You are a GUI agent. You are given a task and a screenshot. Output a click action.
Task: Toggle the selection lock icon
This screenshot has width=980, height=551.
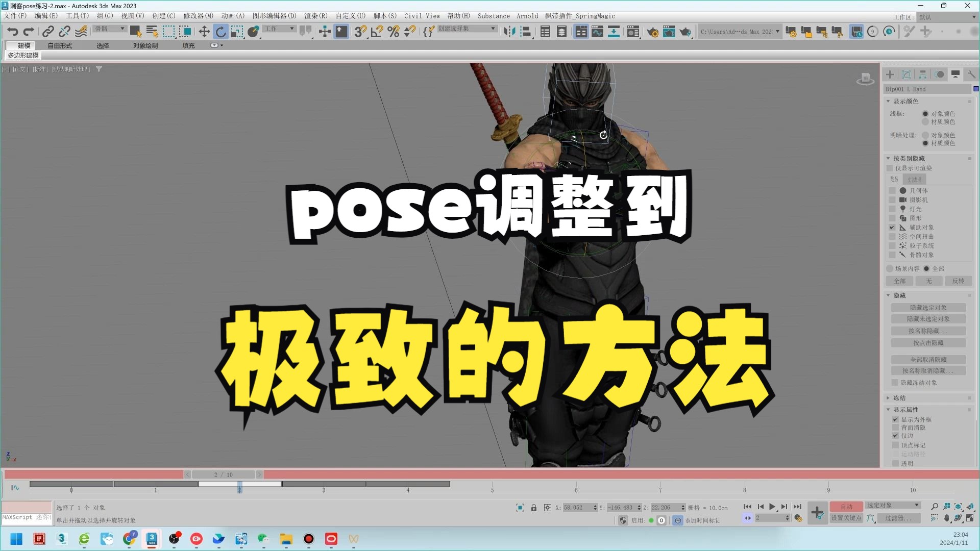pos(534,508)
